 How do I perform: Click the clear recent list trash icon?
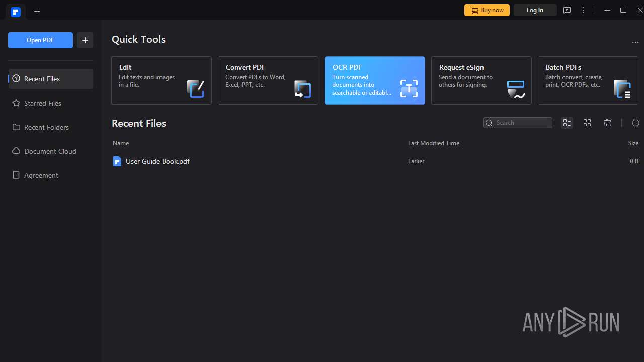pyautogui.click(x=607, y=123)
